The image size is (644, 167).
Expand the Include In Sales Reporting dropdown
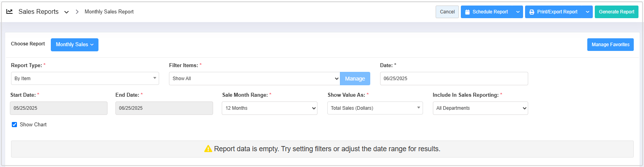[x=480, y=108]
